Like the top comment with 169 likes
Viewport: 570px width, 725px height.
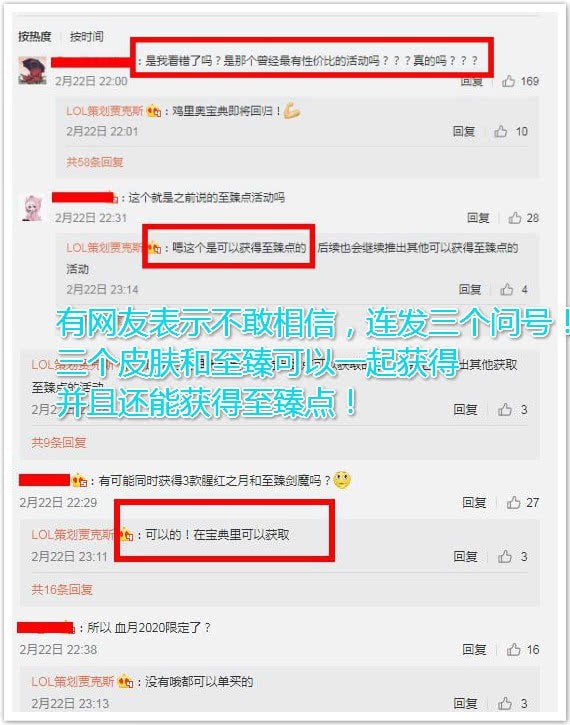tap(509, 81)
